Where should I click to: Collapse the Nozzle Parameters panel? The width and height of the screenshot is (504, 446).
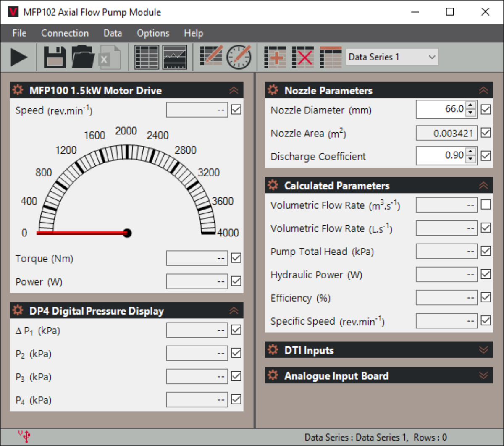[483, 90]
